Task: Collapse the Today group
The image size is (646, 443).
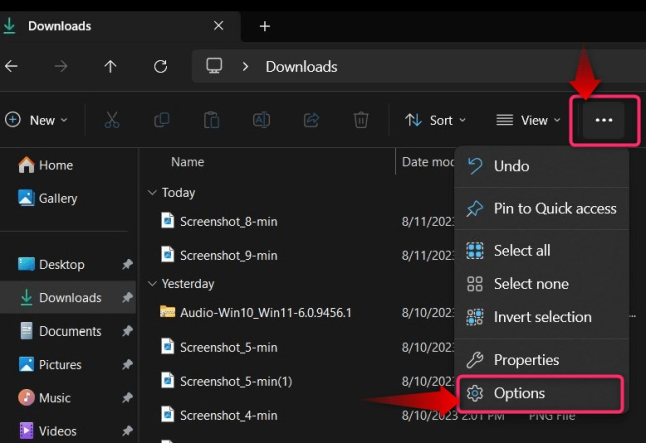Action: (152, 192)
